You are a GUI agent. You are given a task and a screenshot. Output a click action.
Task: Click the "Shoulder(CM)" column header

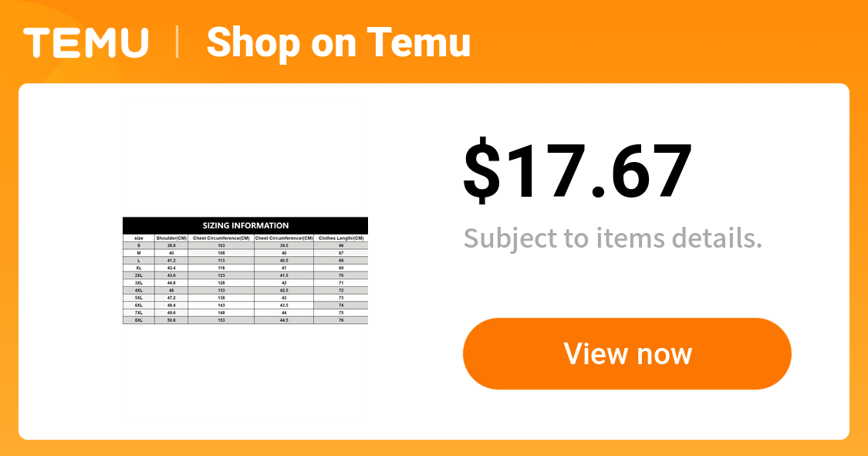(x=171, y=238)
